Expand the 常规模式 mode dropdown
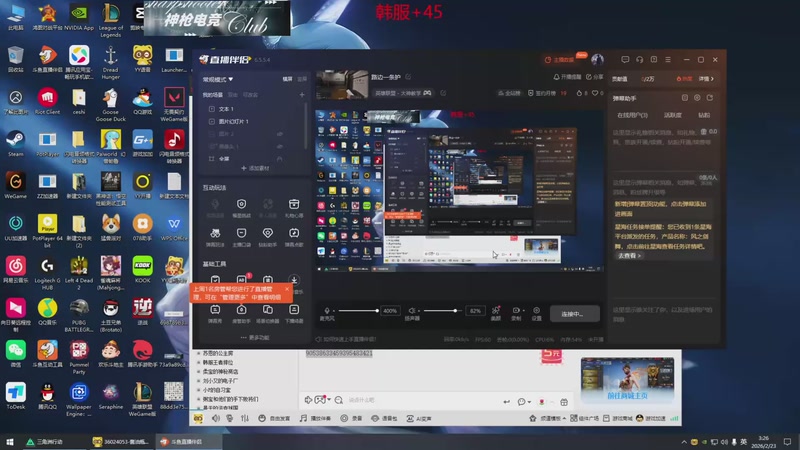This screenshot has height=450, width=800. pos(218,80)
